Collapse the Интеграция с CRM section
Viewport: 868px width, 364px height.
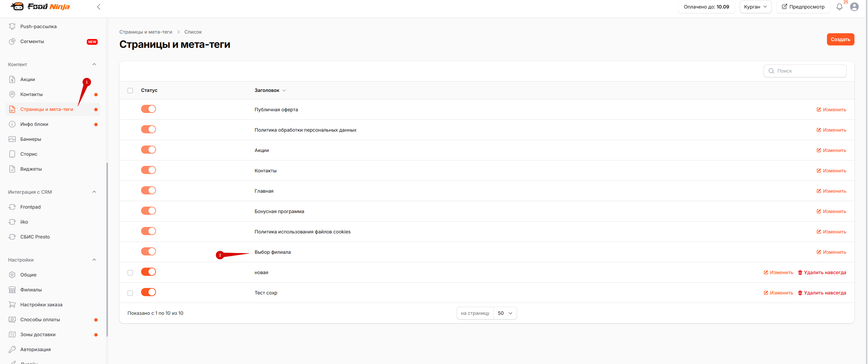point(94,192)
